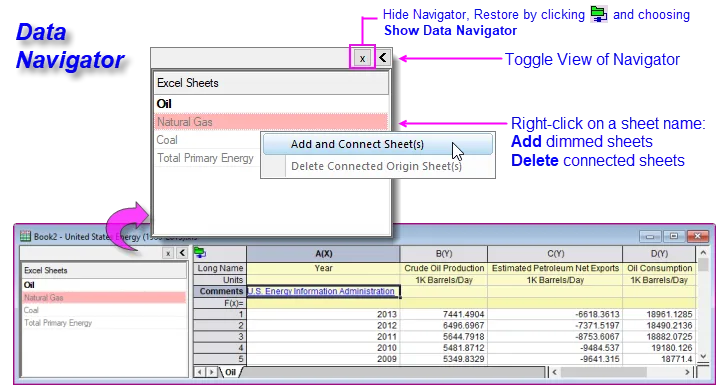Select Total Primary Energy in workbook navigator

tap(104, 323)
